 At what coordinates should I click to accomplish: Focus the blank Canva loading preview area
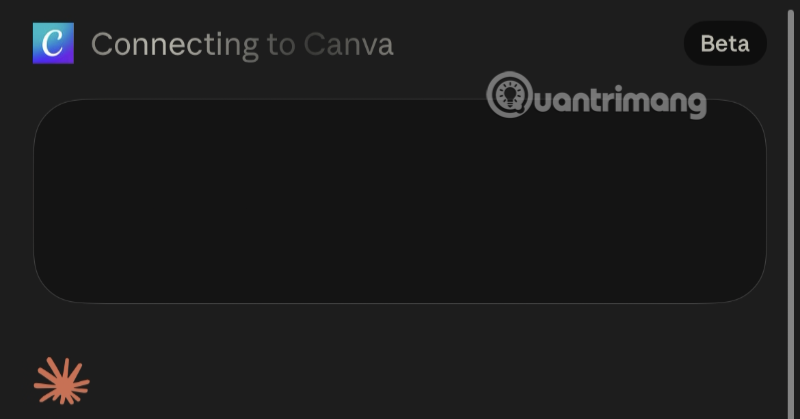click(400, 201)
